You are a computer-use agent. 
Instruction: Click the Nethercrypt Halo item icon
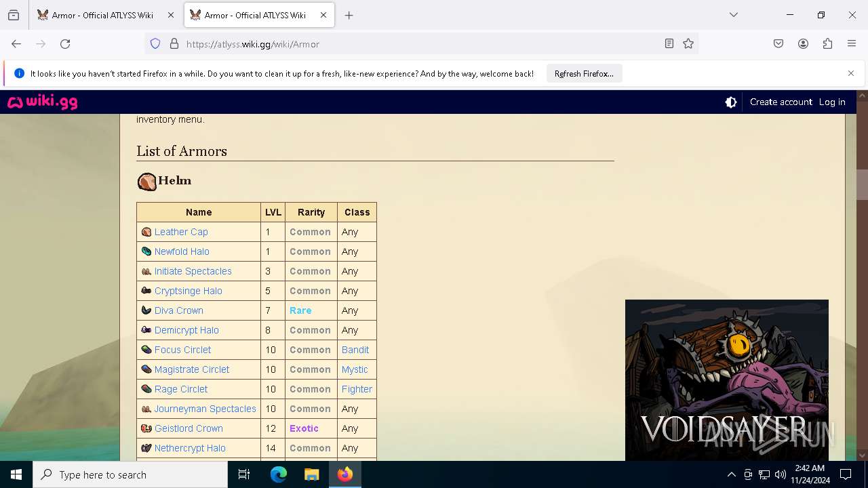[x=146, y=448]
